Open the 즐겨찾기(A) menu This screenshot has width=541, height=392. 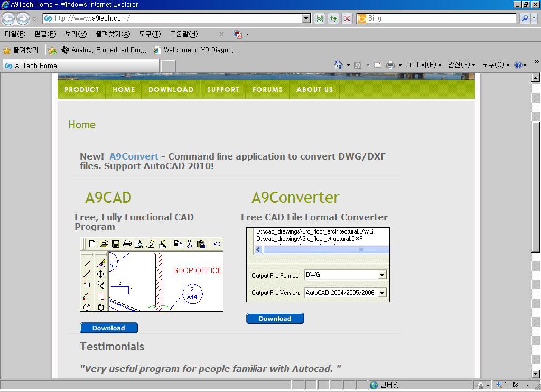113,34
